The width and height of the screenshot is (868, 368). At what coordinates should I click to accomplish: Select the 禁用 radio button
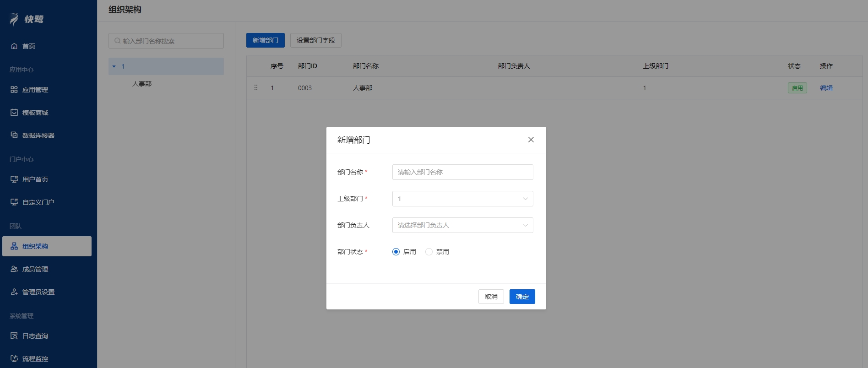[x=429, y=252]
